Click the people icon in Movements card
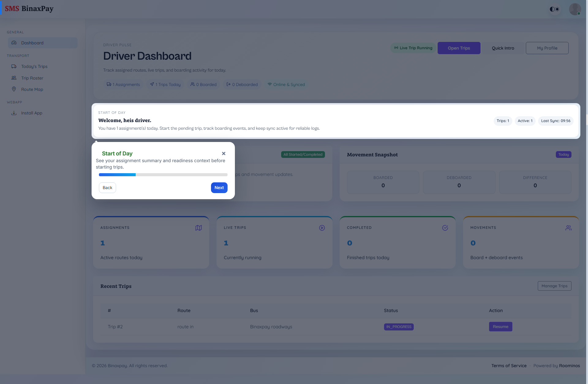 pyautogui.click(x=568, y=228)
